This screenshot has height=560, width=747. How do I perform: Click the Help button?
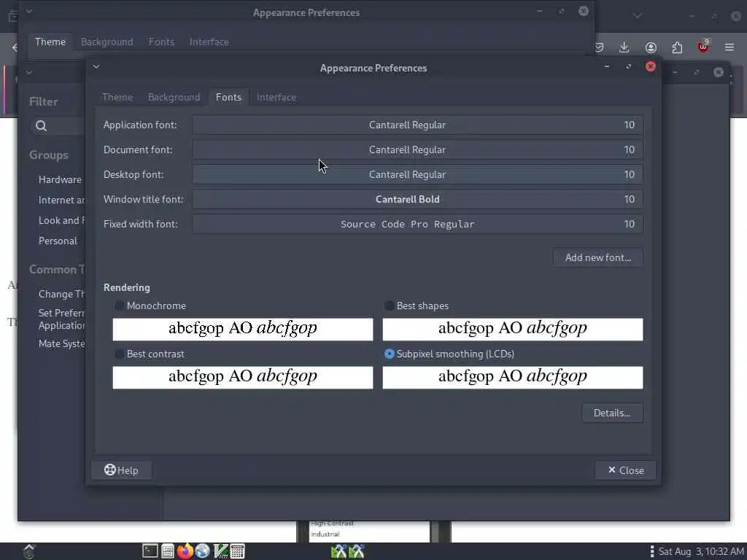click(122, 470)
